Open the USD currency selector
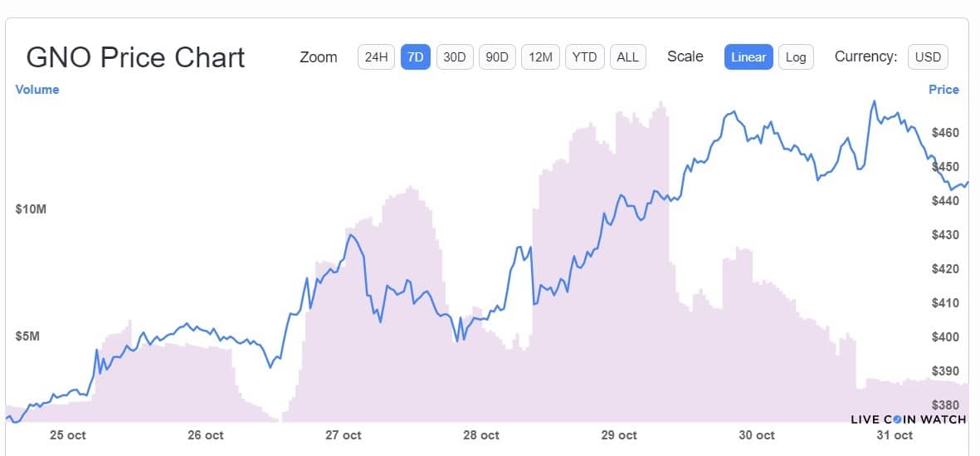Screen dimensions: 980x456 (x=927, y=57)
